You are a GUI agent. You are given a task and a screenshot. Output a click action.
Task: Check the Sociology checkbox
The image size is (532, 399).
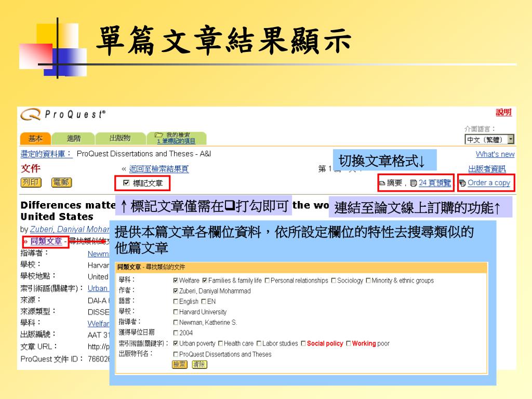click(334, 281)
